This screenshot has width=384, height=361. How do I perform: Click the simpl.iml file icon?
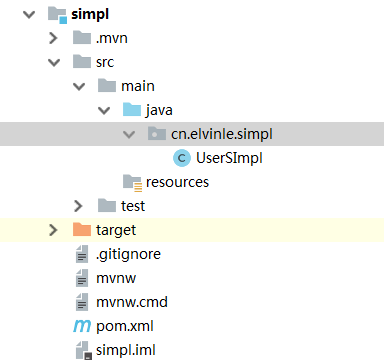83,350
